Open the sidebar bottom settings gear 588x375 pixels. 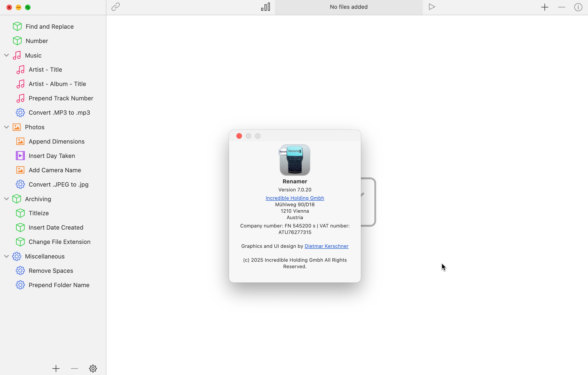[93, 368]
